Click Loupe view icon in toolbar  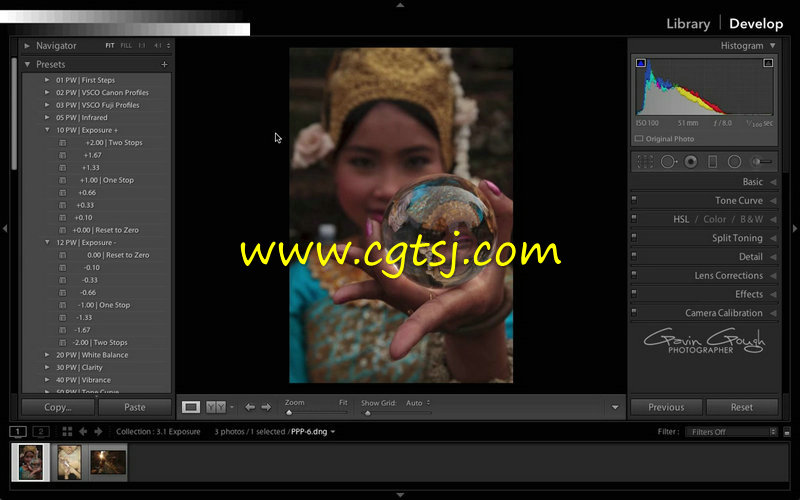[191, 407]
